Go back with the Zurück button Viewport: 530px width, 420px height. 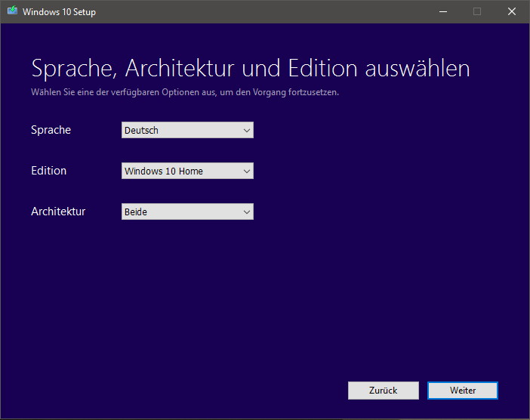pyautogui.click(x=384, y=391)
